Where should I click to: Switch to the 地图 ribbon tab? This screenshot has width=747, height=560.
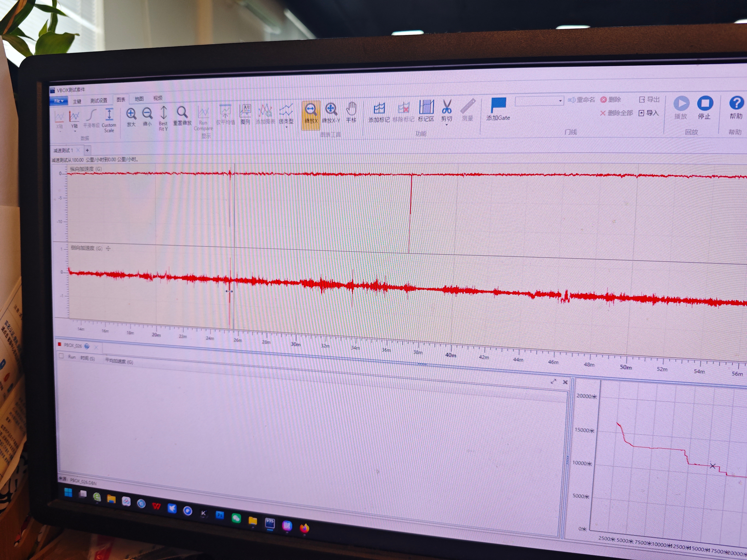[139, 99]
